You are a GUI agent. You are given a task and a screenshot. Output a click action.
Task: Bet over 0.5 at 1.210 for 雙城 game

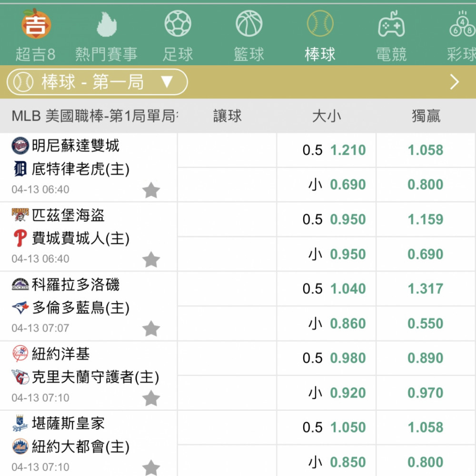327,150
